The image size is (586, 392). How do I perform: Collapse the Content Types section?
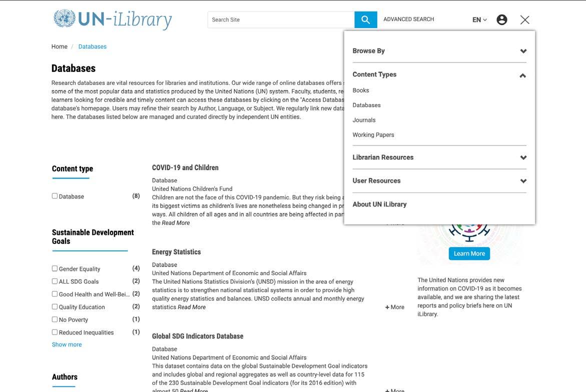[439, 74]
